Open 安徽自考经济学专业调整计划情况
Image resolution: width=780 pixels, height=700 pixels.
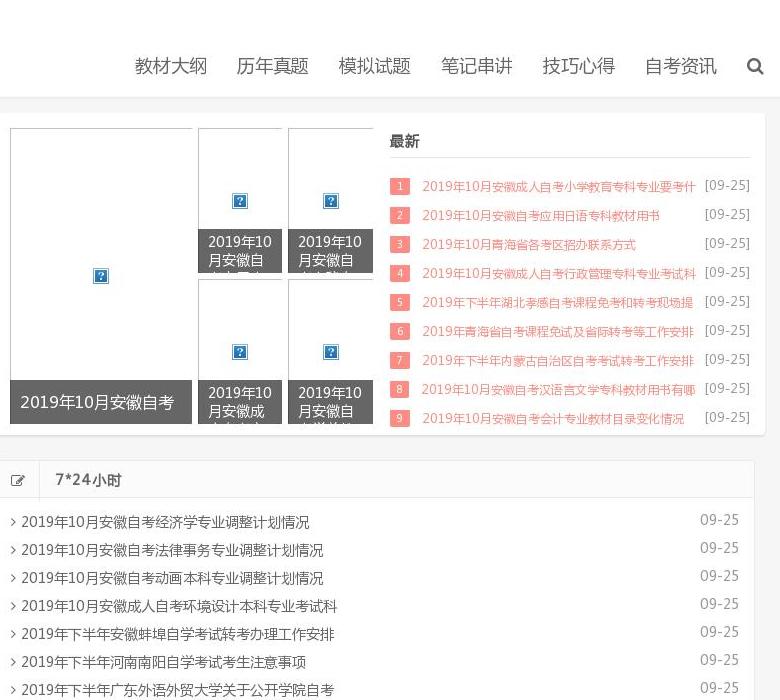coord(165,522)
